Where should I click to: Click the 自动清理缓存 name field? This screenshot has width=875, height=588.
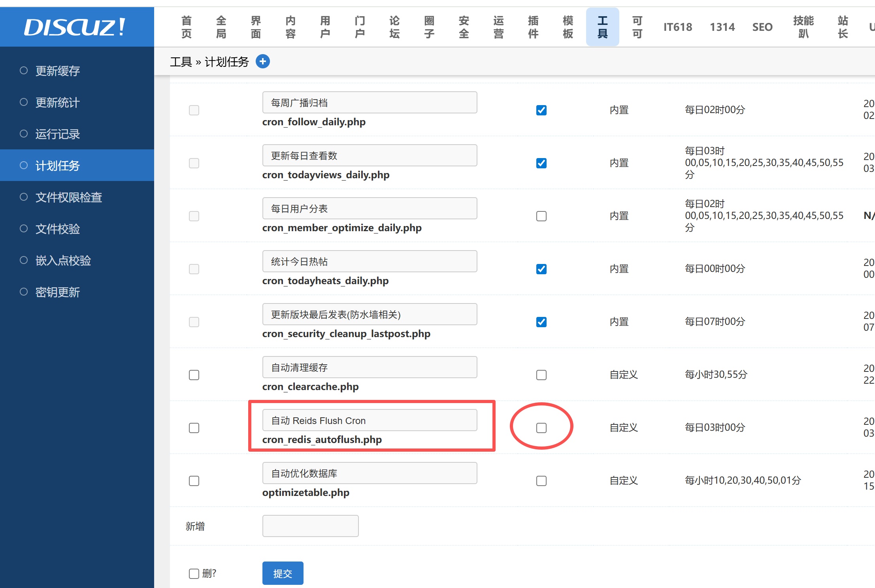coord(370,367)
